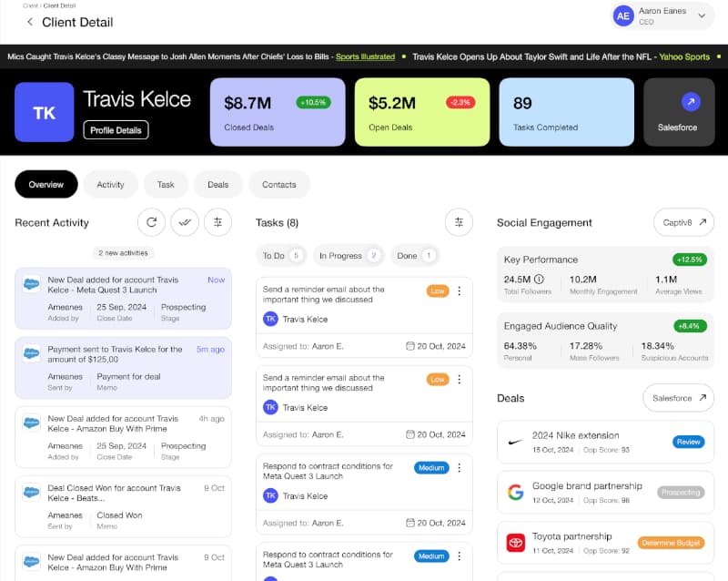Image resolution: width=728 pixels, height=581 pixels.
Task: Open more options for last contract conditions task
Action: (x=460, y=556)
